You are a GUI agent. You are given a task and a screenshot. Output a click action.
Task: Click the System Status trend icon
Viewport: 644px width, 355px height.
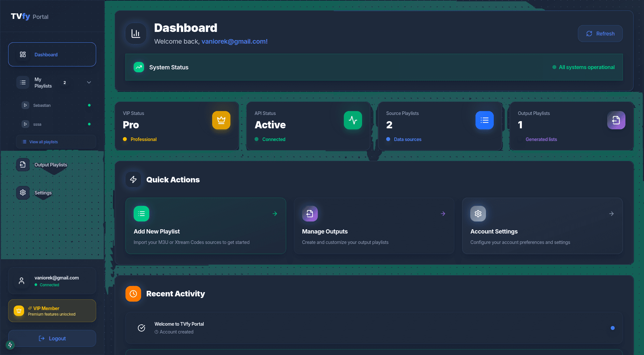tap(139, 67)
